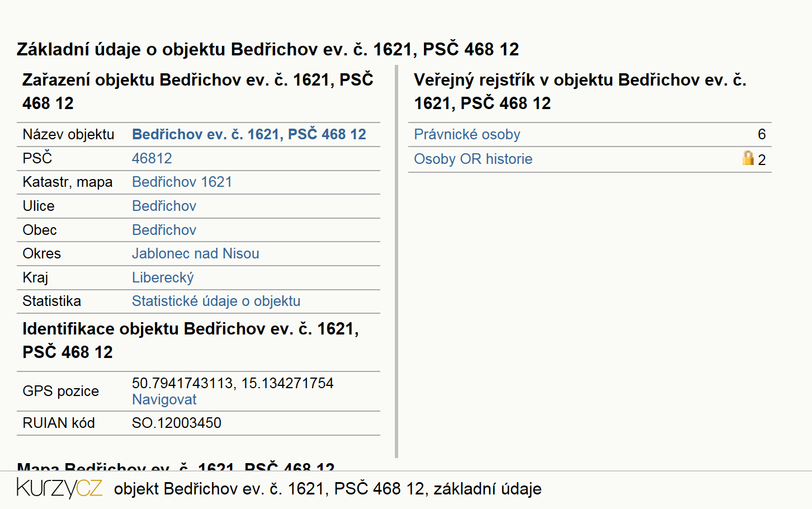Open postal code 46812 link
The height and width of the screenshot is (509, 812).
pos(152,159)
